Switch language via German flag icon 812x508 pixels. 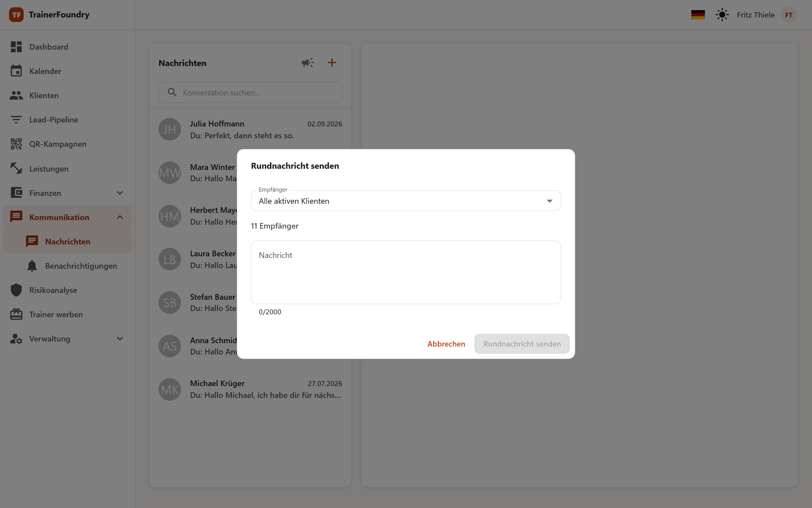click(698, 15)
